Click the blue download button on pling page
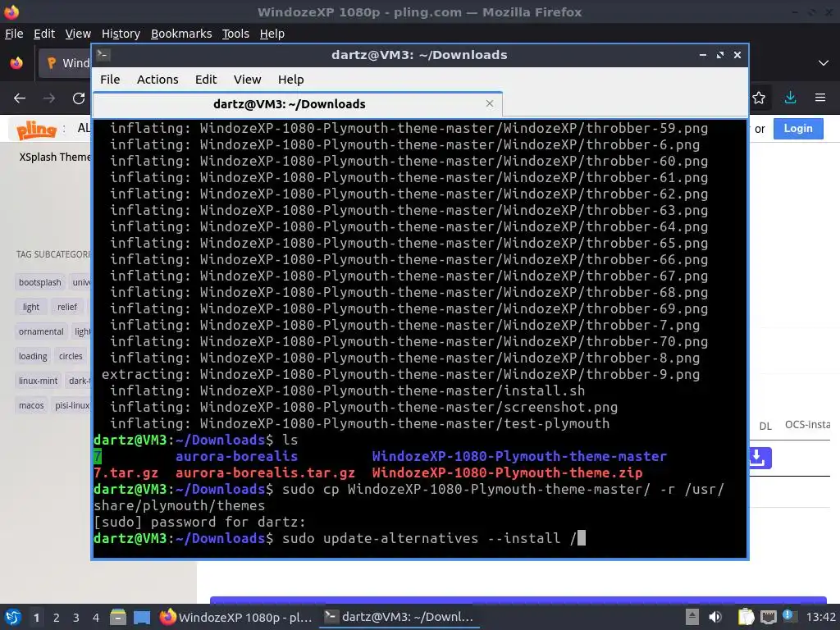This screenshot has width=840, height=630. click(760, 458)
